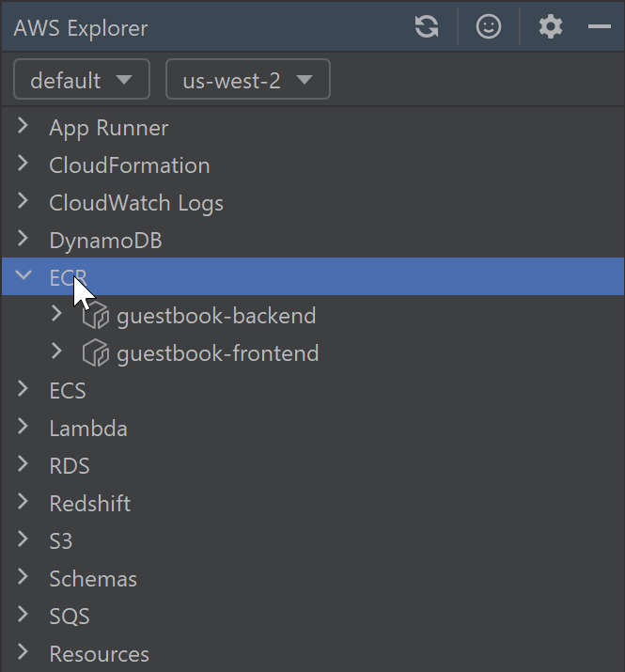Hide the AWS Explorer panel with minus icon
Image resolution: width=625 pixels, height=672 pixels.
600,27
